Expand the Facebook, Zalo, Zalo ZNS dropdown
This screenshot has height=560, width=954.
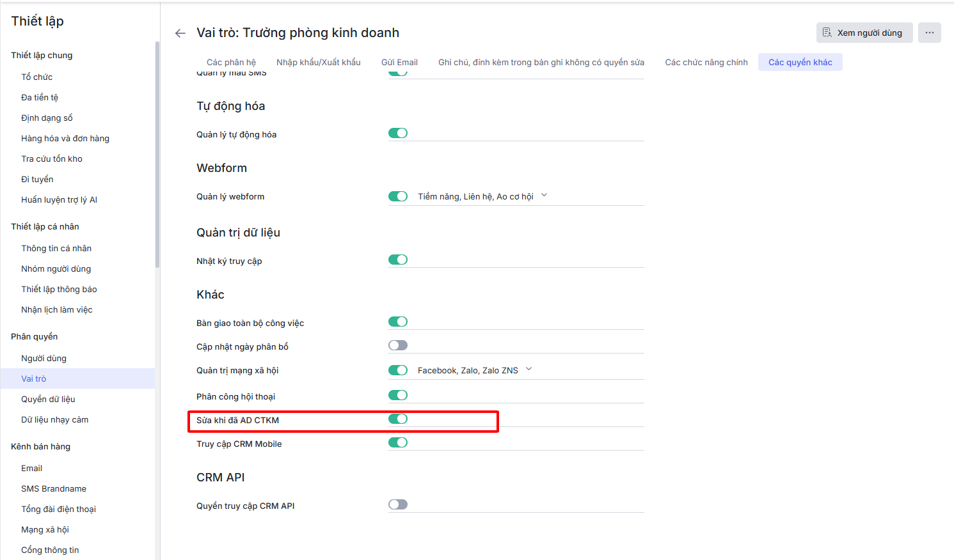click(529, 369)
